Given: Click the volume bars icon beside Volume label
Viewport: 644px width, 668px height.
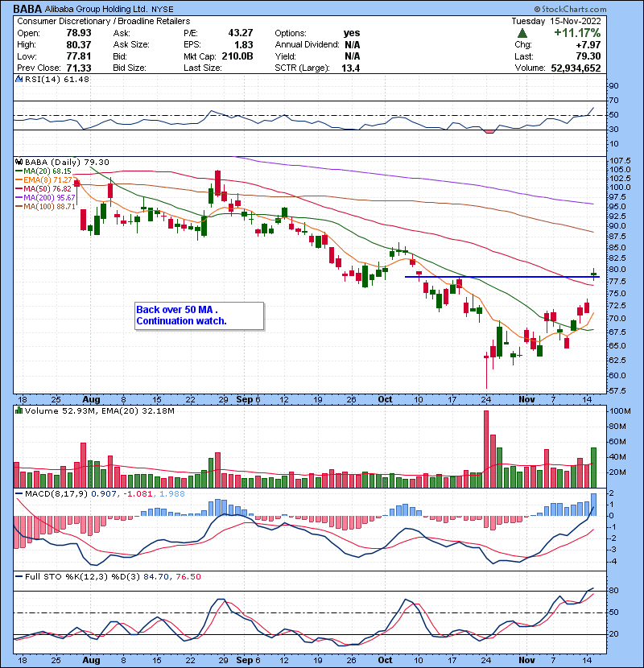Looking at the screenshot, I should point(19,410).
